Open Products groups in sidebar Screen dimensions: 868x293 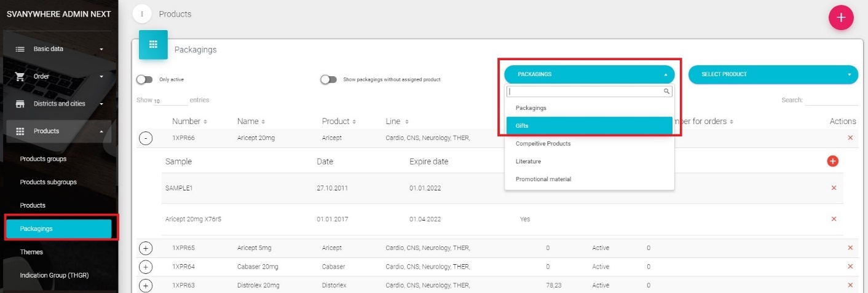[x=43, y=159]
